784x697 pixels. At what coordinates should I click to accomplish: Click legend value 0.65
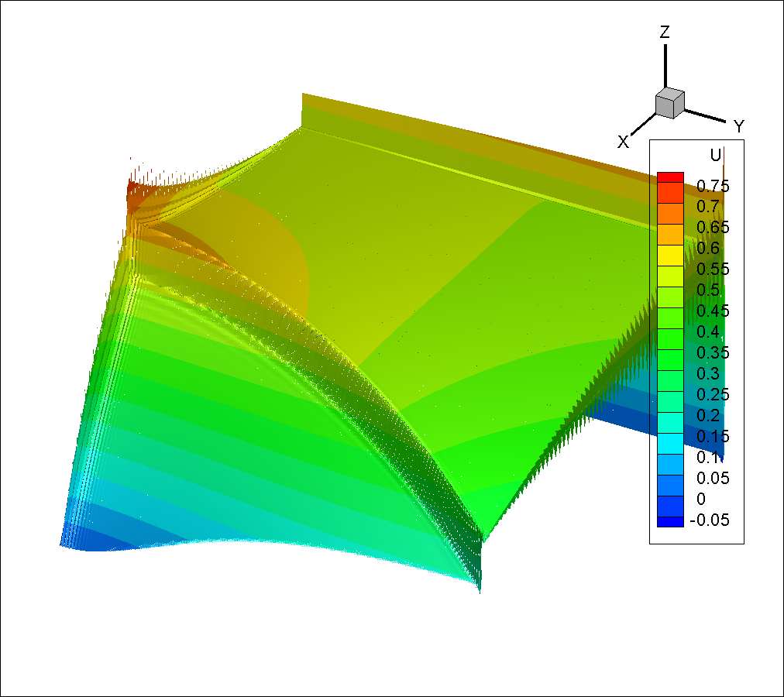pyautogui.click(x=713, y=228)
